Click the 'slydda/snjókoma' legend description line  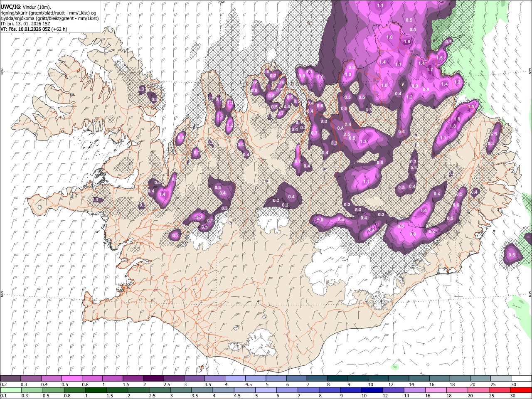pyautogui.click(x=49, y=18)
